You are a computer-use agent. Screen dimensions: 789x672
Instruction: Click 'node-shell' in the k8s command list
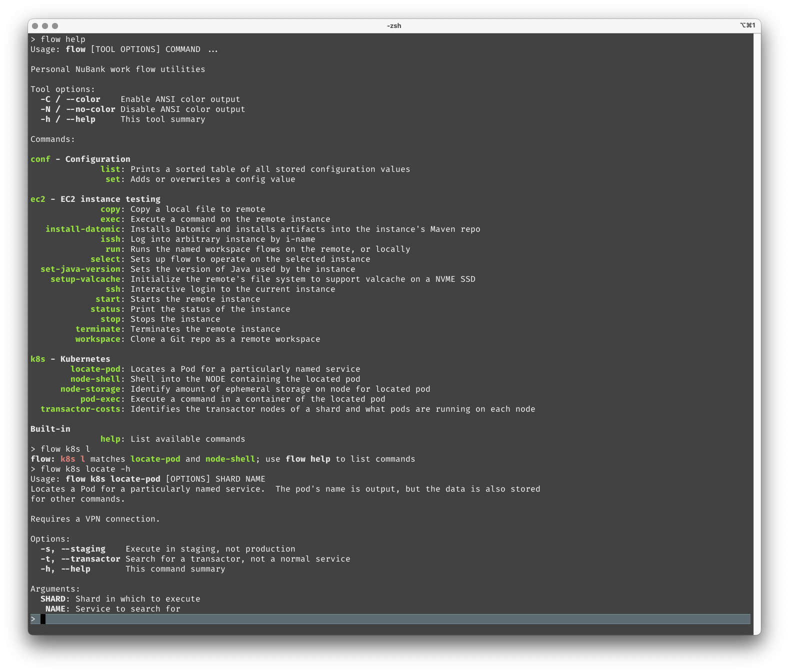coord(95,379)
